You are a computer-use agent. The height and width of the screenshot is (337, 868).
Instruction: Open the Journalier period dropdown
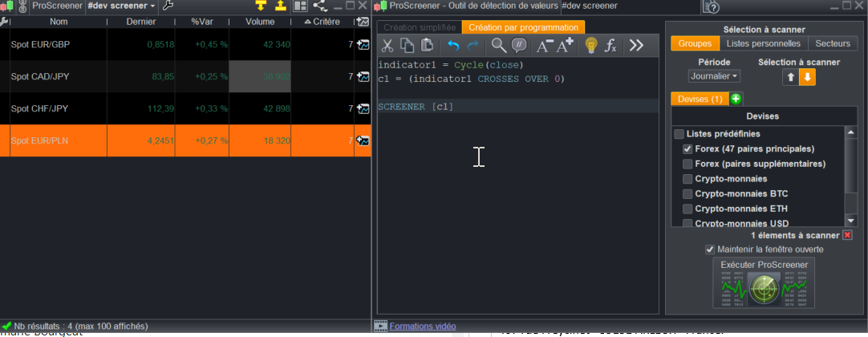click(x=714, y=75)
